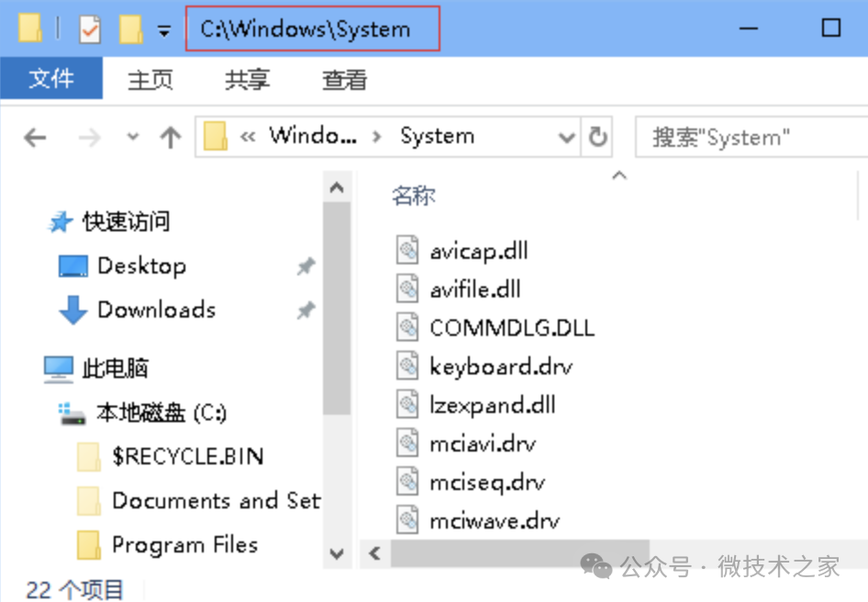This screenshot has width=868, height=602.
Task: Open the Customize Quick Access Toolbar dropdown
Action: (164, 31)
